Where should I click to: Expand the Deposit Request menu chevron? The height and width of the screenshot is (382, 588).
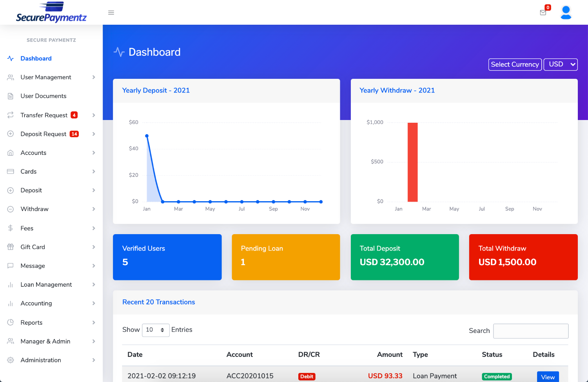coord(94,134)
